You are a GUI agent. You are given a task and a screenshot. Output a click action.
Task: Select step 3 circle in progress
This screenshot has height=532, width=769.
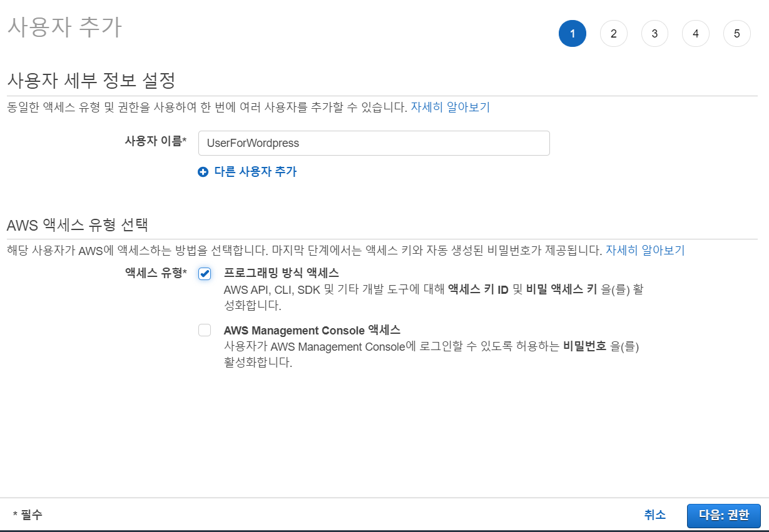point(654,34)
